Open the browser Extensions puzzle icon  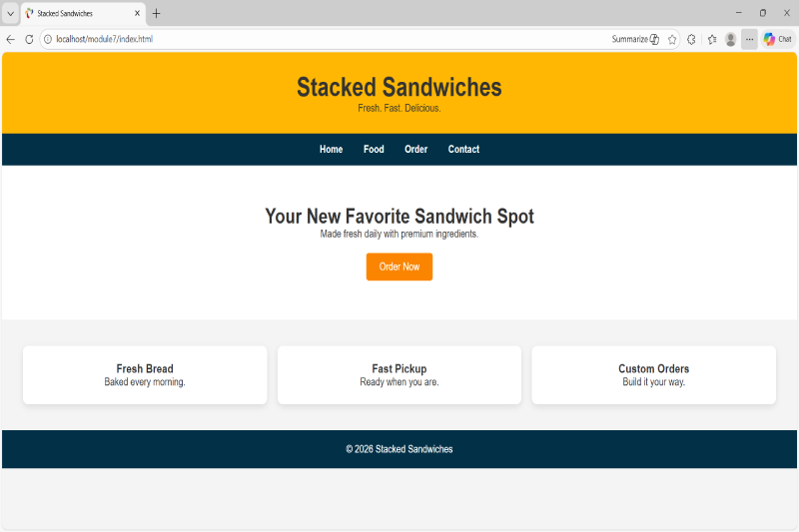tap(691, 39)
